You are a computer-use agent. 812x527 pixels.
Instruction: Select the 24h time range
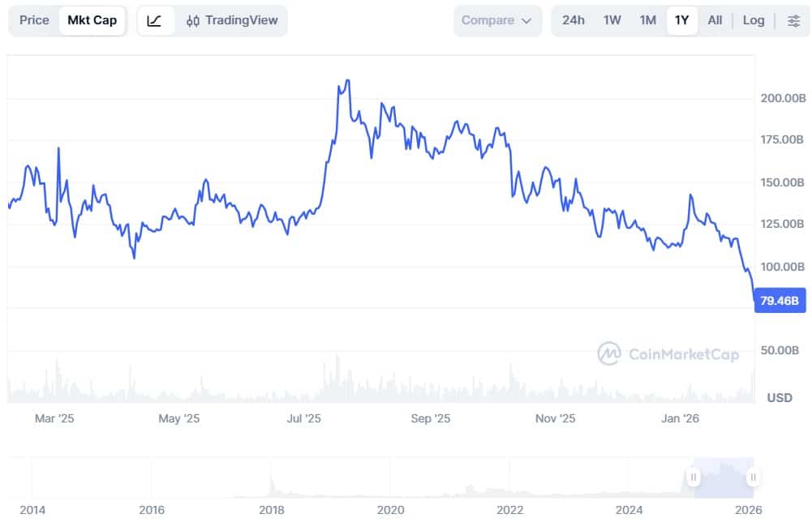tap(573, 20)
